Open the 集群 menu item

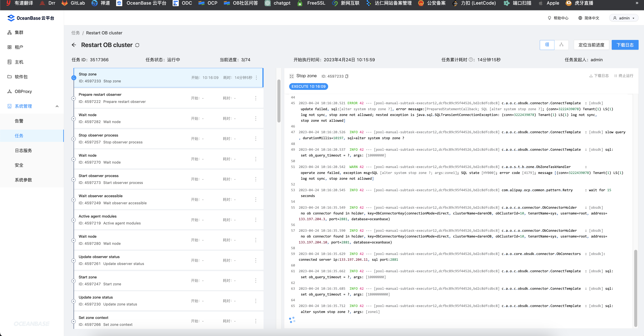click(x=19, y=32)
